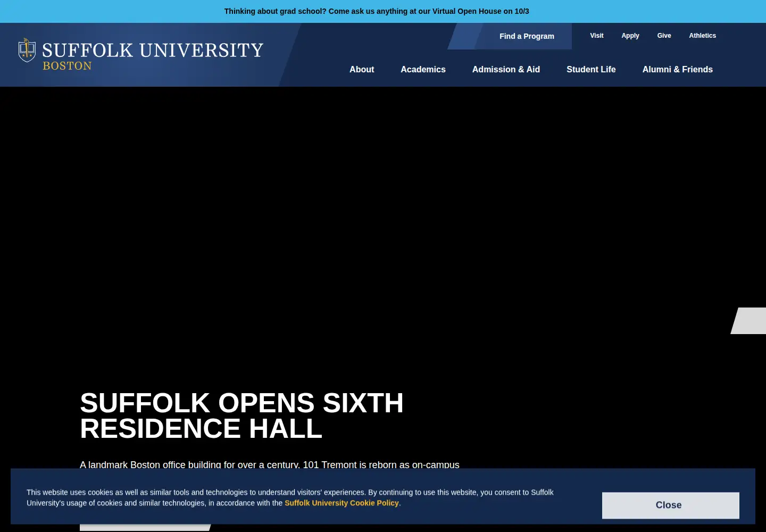The height and width of the screenshot is (532, 766).
Task: Open the Apply link
Action: pyautogui.click(x=630, y=36)
